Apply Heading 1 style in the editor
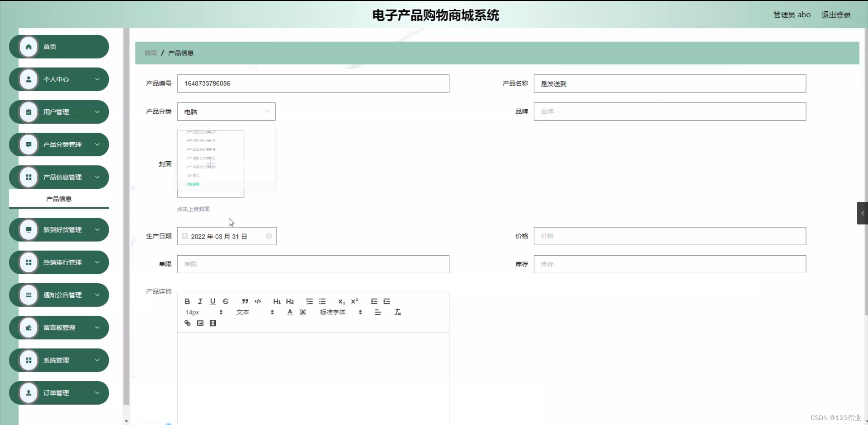868x425 pixels. (x=277, y=301)
